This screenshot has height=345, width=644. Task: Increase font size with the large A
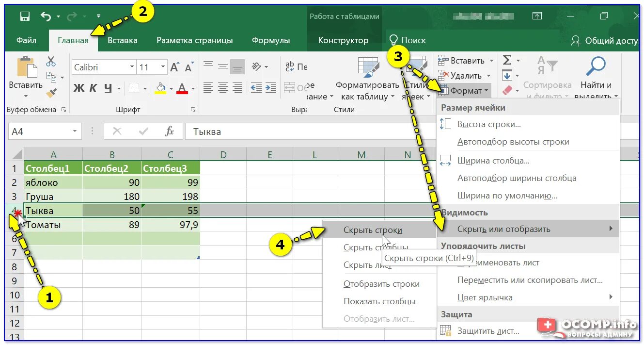click(x=175, y=67)
